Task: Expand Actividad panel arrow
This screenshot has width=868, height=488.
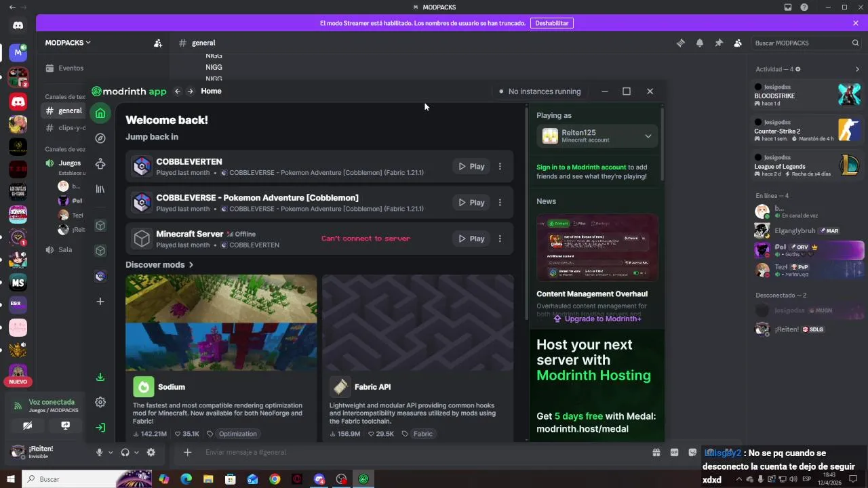Action: pos(857,69)
